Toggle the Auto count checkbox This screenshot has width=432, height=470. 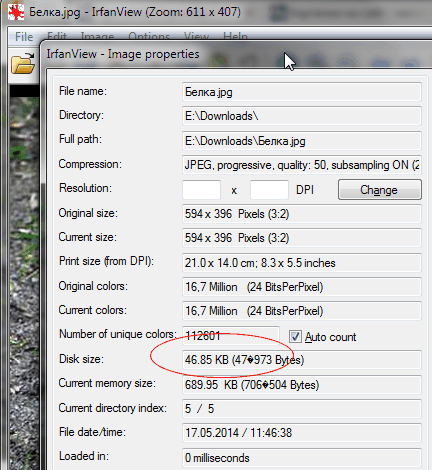click(295, 337)
